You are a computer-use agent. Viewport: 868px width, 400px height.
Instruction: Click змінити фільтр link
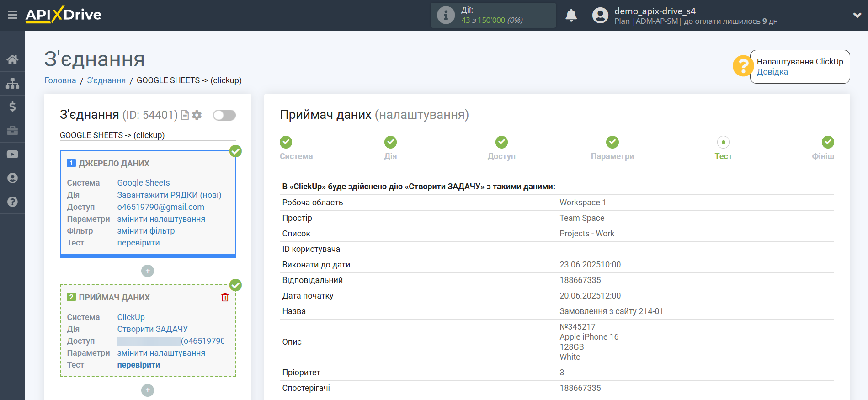[x=146, y=231]
